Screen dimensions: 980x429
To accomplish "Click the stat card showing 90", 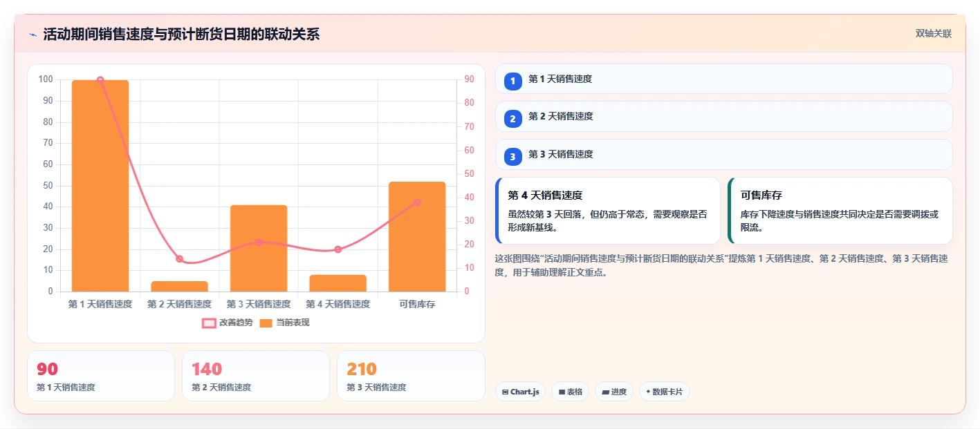I will pyautogui.click(x=101, y=376).
